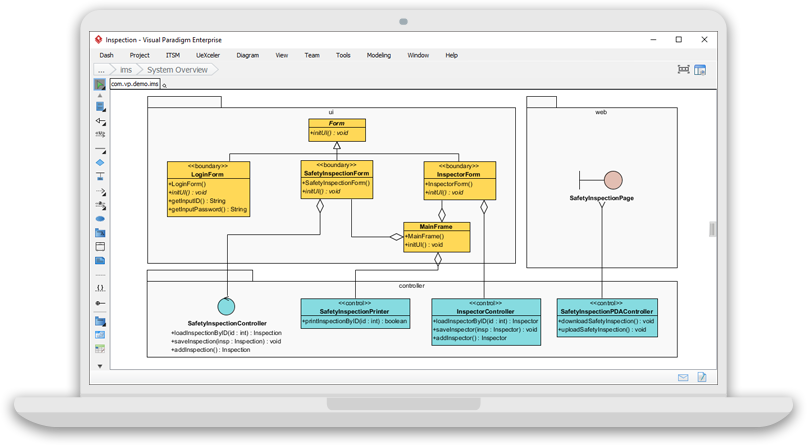Click the envelope message icon in status bar
The height and width of the screenshot is (445, 807).
point(683,377)
